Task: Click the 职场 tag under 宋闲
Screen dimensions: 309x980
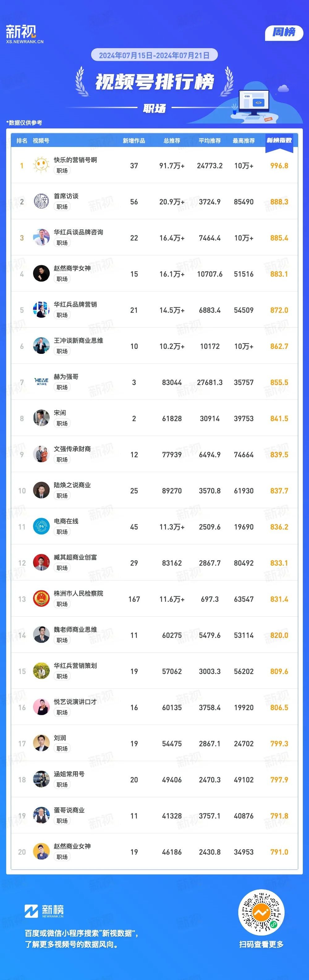Action: tap(62, 423)
